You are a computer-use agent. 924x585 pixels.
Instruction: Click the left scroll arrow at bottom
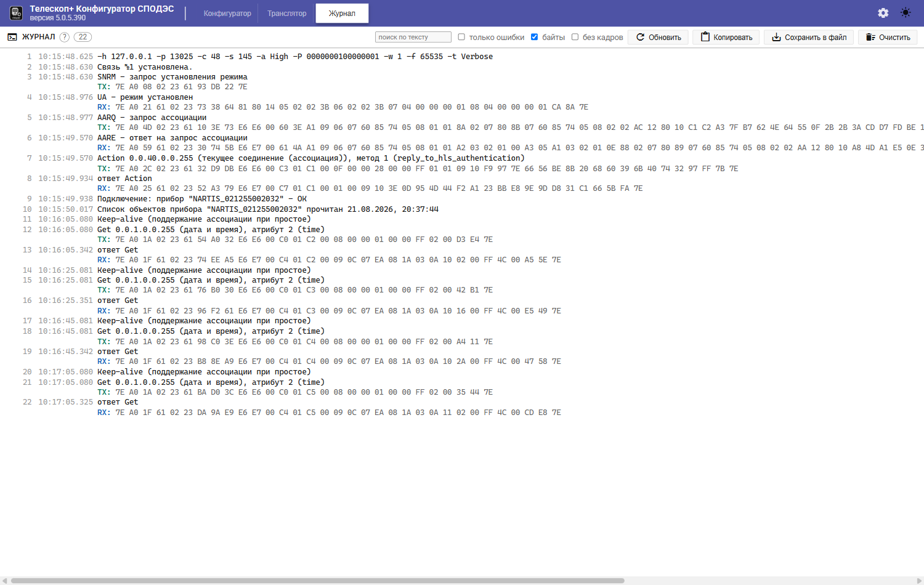click(x=5, y=581)
